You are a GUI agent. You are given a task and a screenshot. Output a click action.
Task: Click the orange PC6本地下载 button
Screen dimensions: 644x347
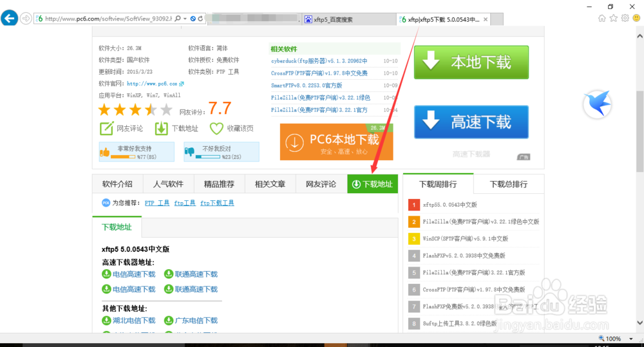[336, 142]
